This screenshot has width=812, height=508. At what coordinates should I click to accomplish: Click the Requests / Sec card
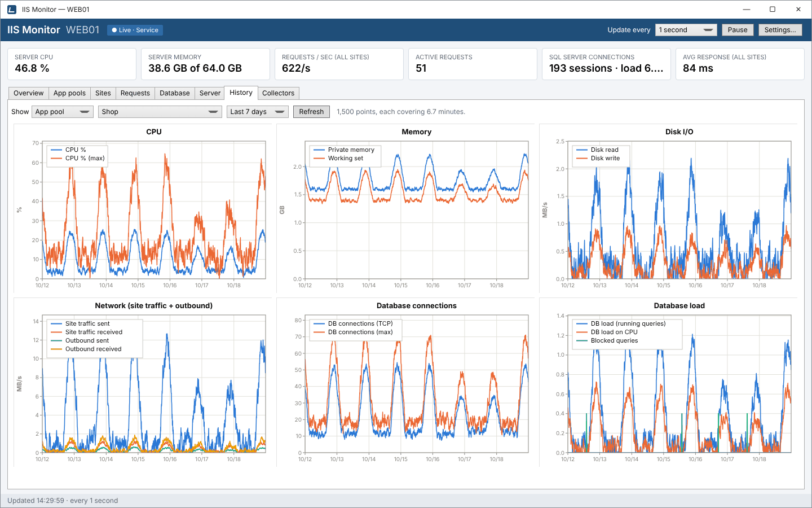339,64
